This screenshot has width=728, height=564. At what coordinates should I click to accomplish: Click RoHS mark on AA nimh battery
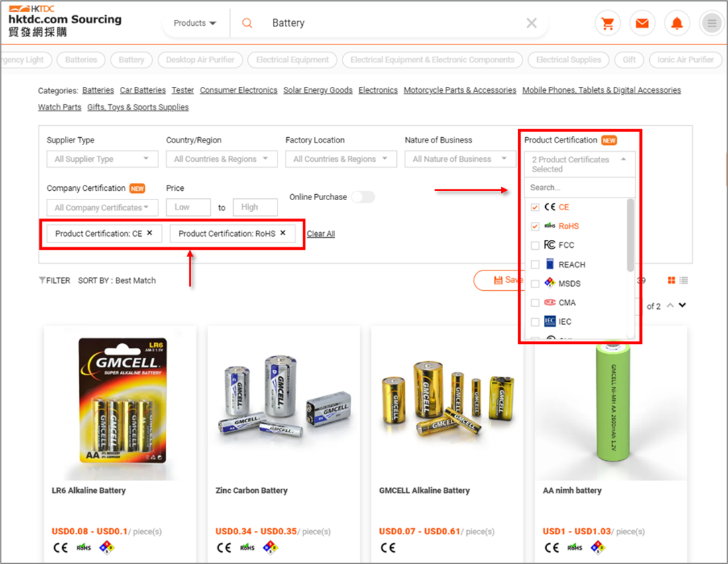point(575,547)
